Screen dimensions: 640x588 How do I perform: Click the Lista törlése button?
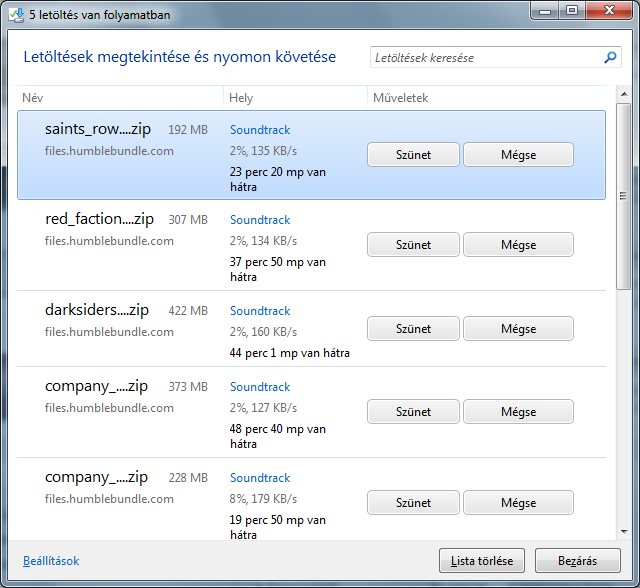[482, 561]
